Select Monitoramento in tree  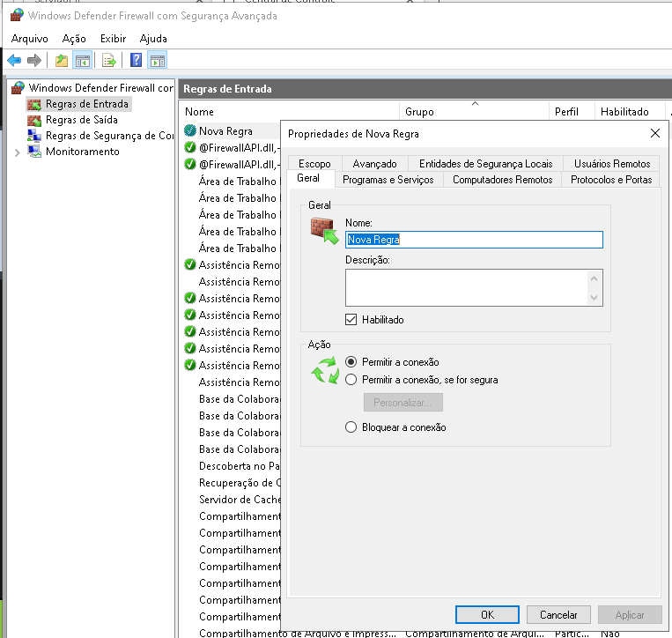tap(82, 152)
